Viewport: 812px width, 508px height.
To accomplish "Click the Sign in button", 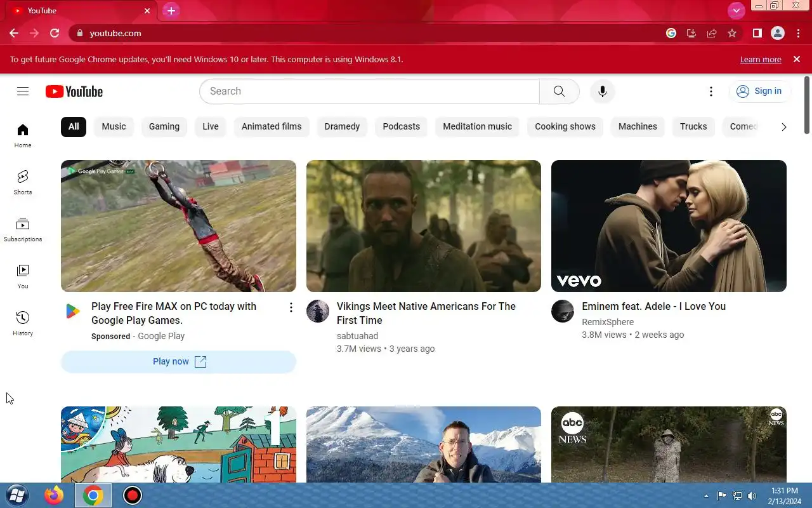I will coord(759,91).
